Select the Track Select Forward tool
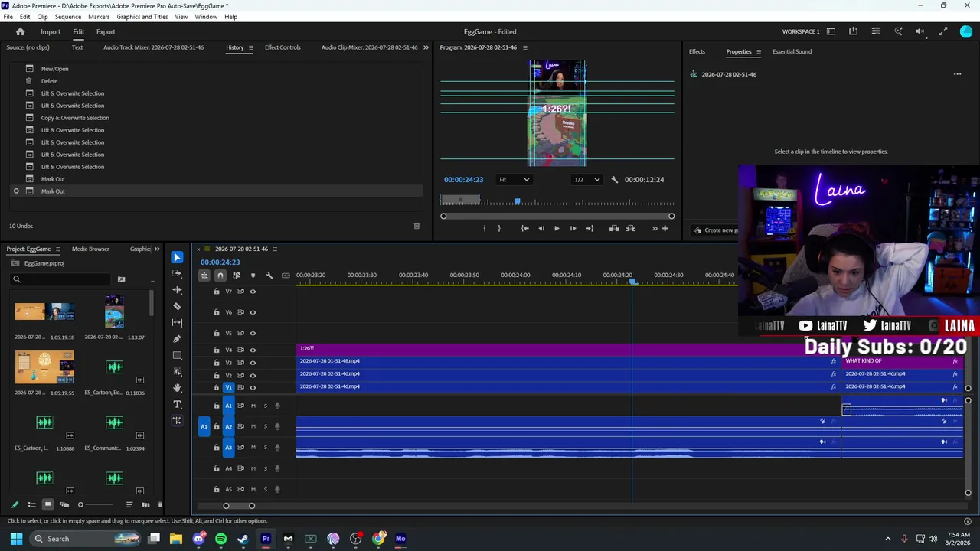 pos(177,273)
